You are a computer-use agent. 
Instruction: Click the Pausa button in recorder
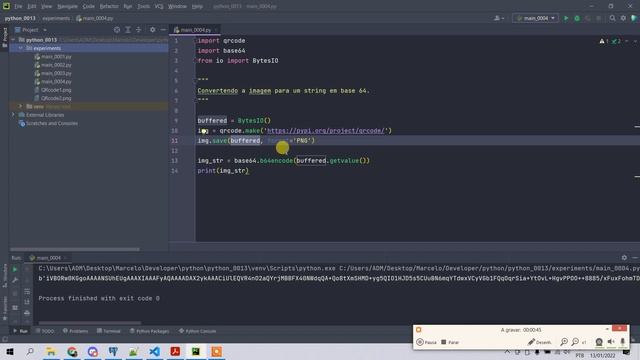tap(427, 342)
